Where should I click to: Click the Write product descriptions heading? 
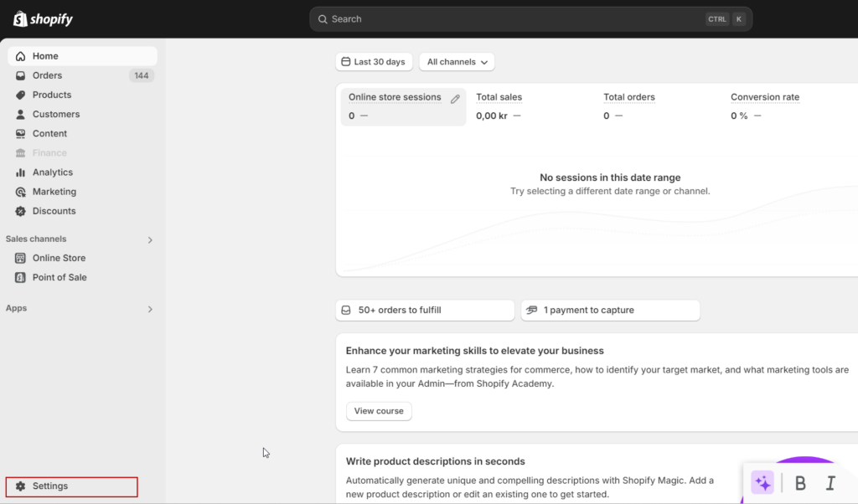[x=436, y=462]
